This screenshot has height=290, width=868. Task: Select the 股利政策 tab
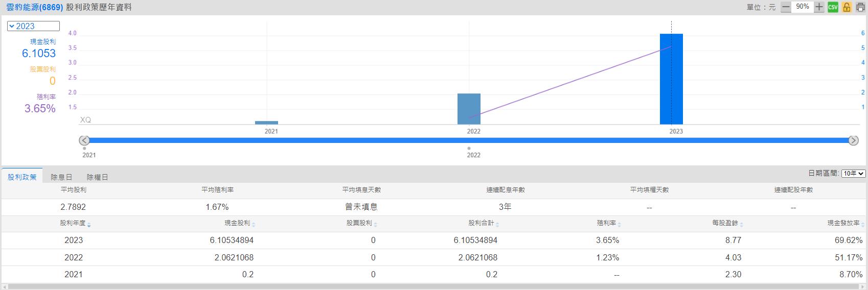click(x=22, y=177)
